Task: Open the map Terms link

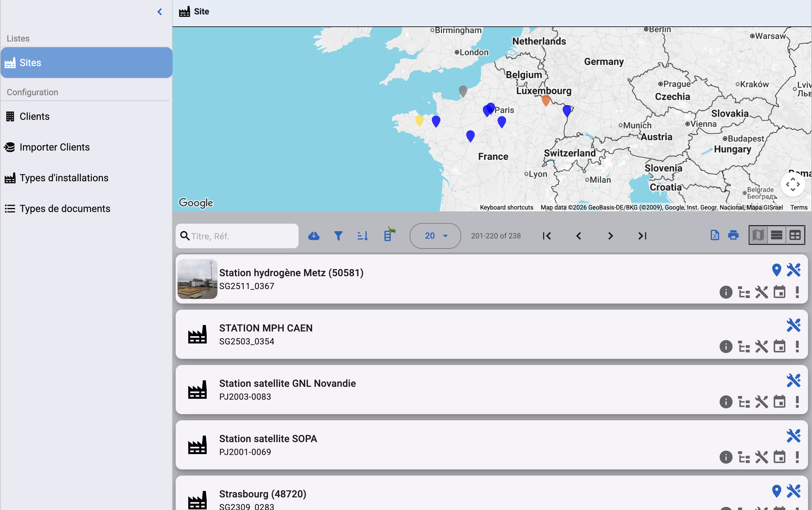Action: tap(799, 207)
